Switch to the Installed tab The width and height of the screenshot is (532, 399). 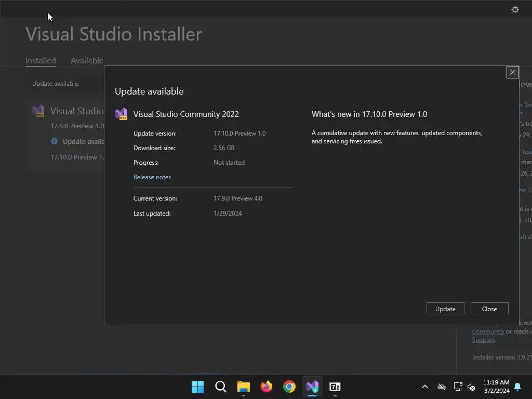pyautogui.click(x=41, y=60)
